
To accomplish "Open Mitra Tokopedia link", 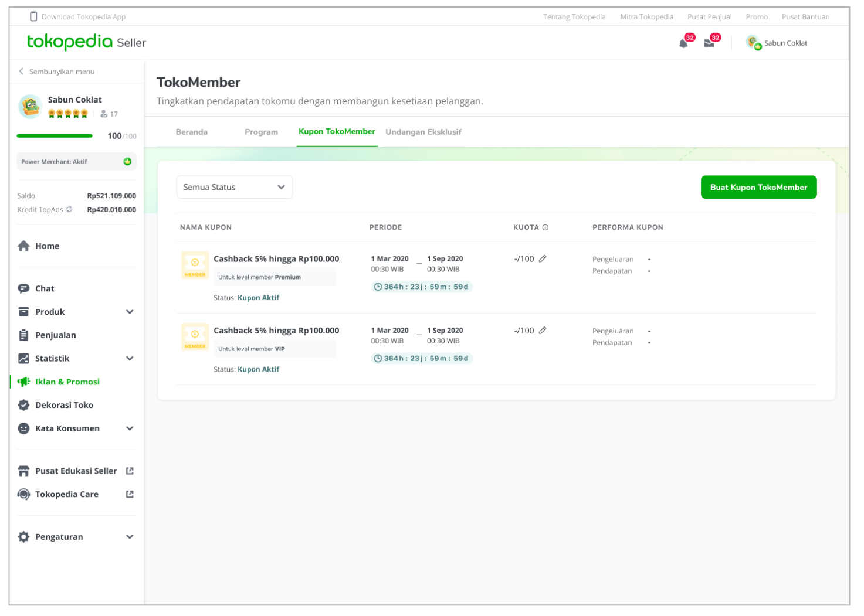I will [646, 17].
